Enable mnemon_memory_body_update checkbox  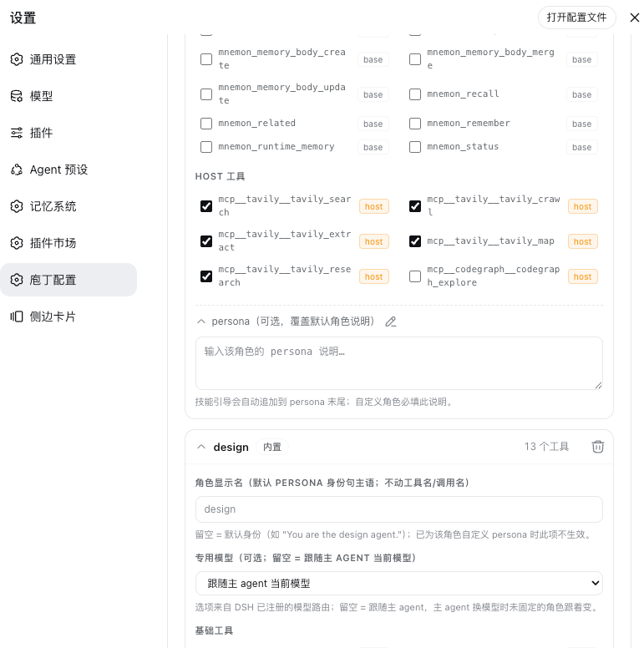[206, 94]
